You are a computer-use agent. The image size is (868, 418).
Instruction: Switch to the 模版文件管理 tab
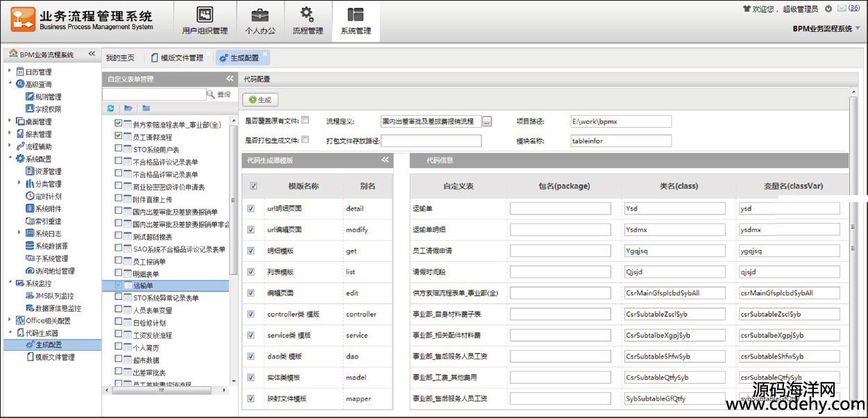pyautogui.click(x=177, y=58)
